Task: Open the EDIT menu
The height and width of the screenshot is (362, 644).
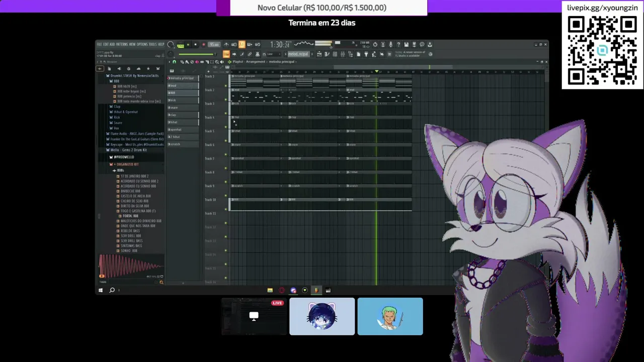Action: pyautogui.click(x=106, y=44)
